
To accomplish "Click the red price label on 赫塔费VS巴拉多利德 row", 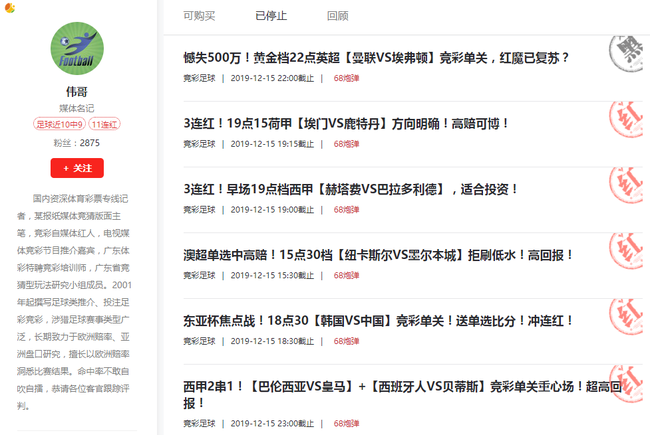I will tap(347, 209).
